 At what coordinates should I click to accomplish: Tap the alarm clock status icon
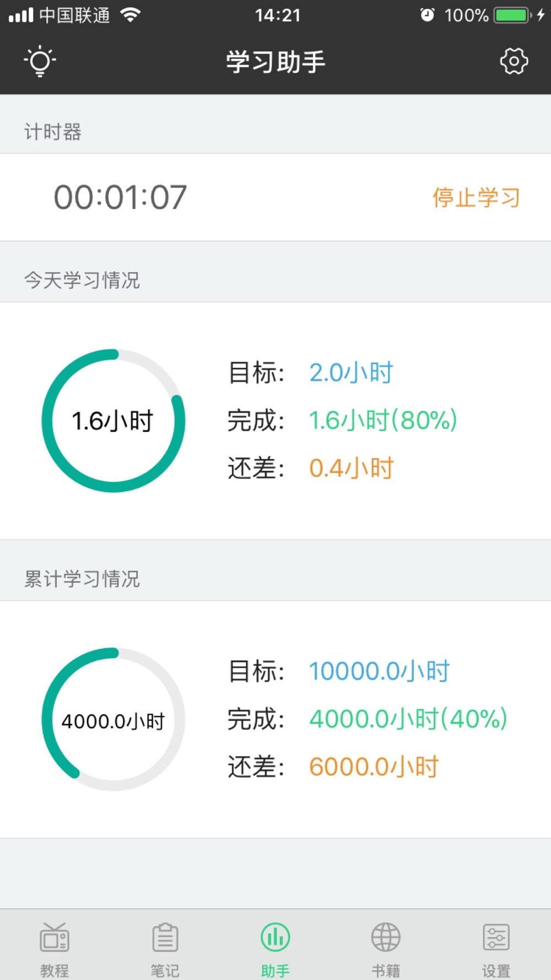tap(427, 15)
